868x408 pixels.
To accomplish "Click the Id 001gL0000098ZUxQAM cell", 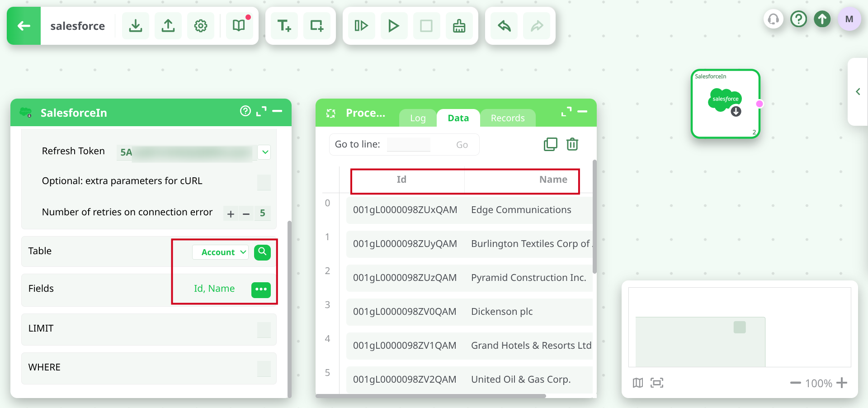I will pyautogui.click(x=405, y=210).
